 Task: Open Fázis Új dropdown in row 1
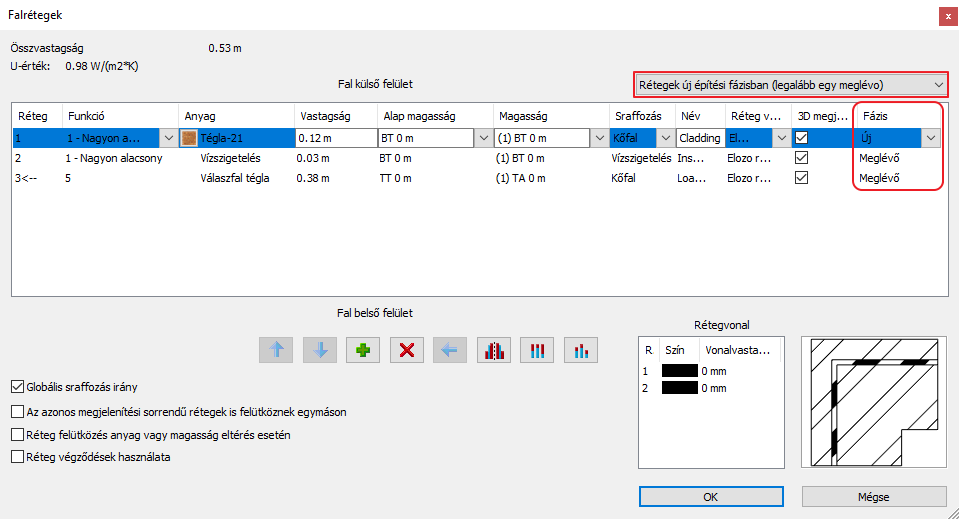click(x=931, y=138)
